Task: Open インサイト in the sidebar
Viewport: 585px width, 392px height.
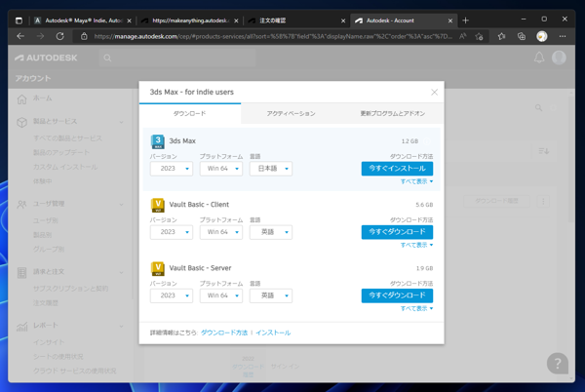Action: coord(49,342)
